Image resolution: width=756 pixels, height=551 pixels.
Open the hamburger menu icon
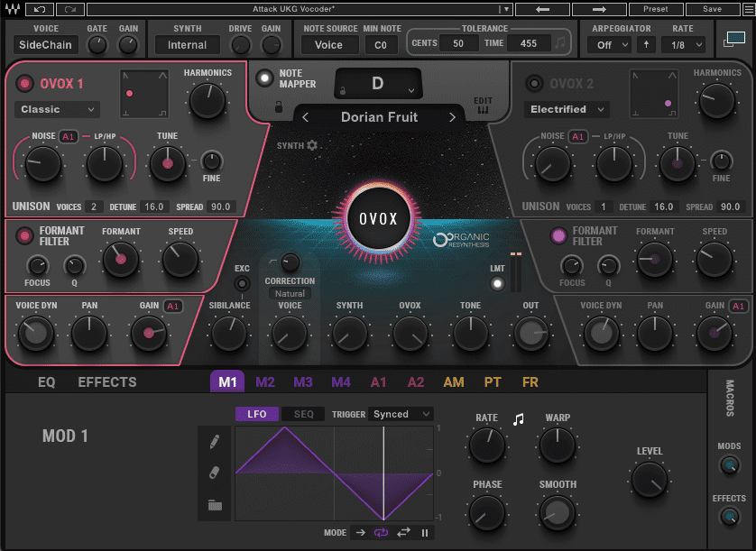pos(749,9)
